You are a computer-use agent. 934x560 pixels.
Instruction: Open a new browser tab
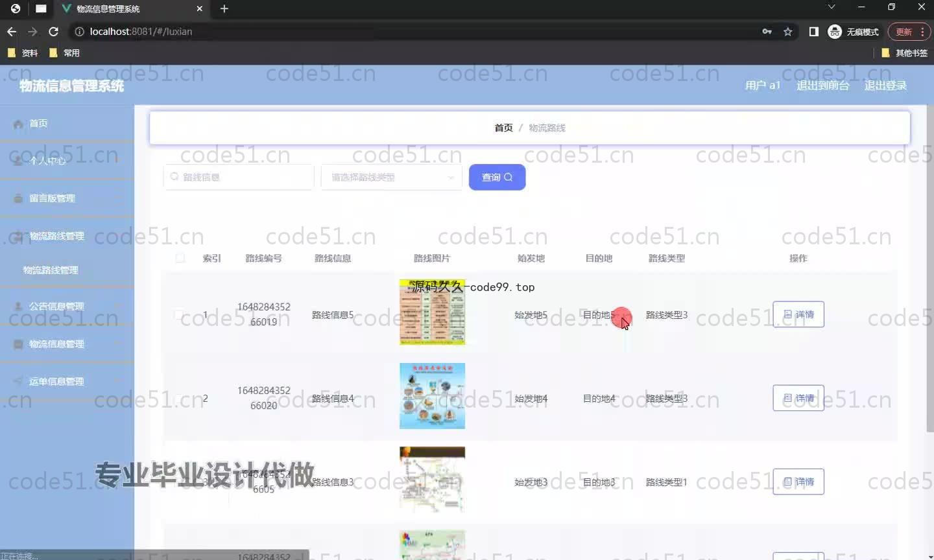click(x=224, y=8)
